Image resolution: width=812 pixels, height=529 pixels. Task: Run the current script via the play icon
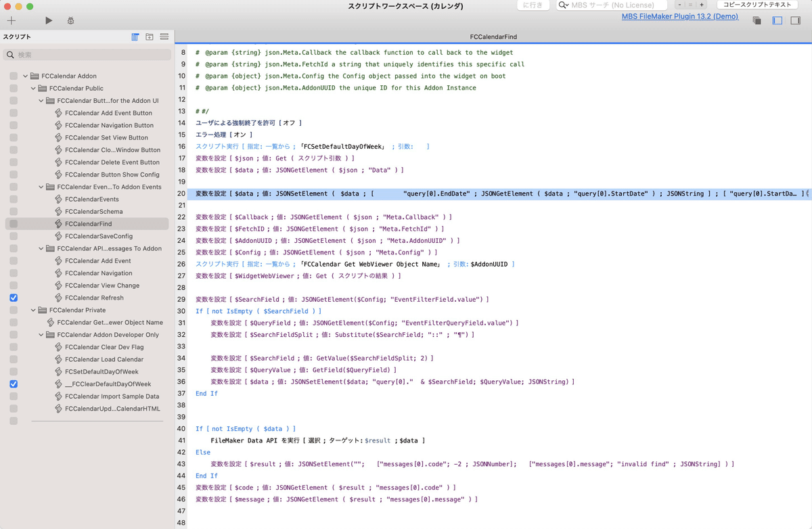47,20
